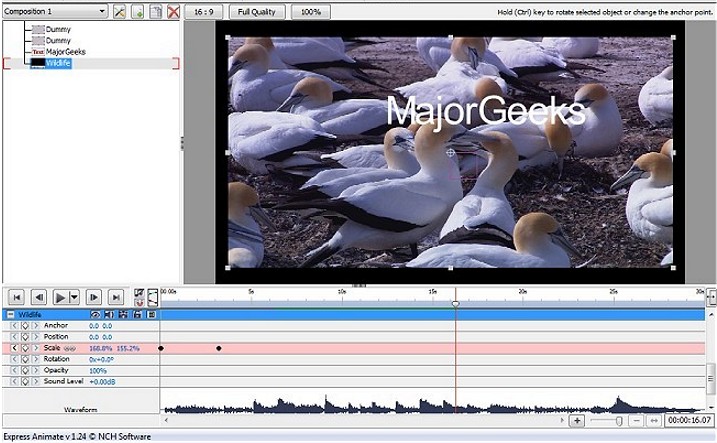Click the duplicate composition pages icon

(156, 12)
